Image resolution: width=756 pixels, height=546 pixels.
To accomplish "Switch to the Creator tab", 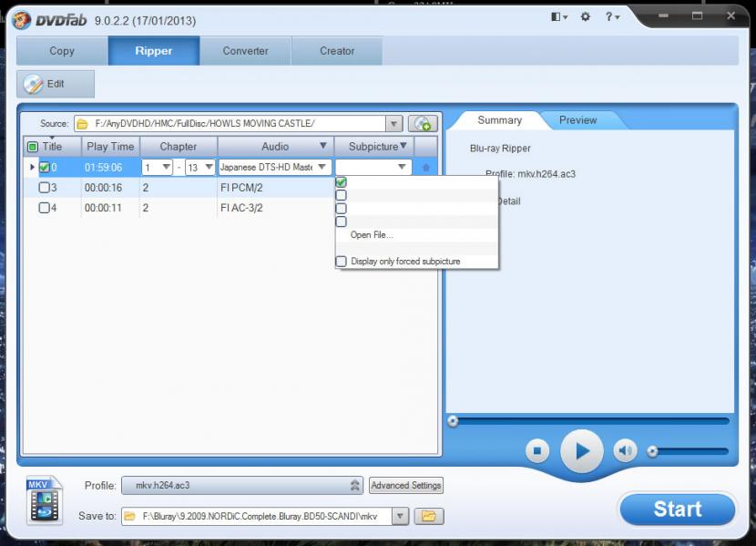I will (337, 51).
